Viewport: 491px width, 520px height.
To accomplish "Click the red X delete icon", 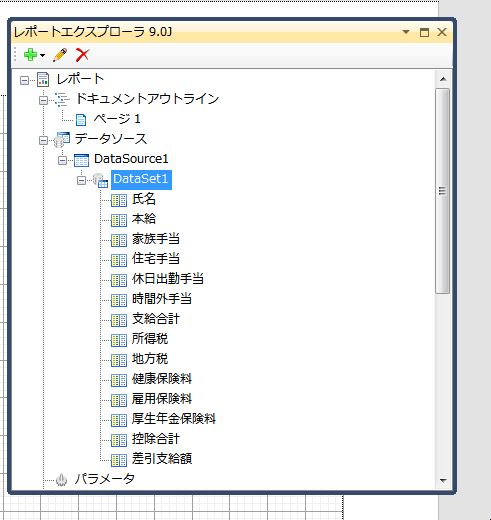I will (x=82, y=55).
